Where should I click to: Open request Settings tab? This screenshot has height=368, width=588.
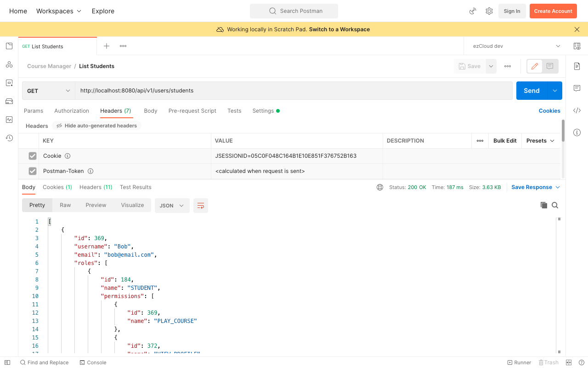click(266, 111)
